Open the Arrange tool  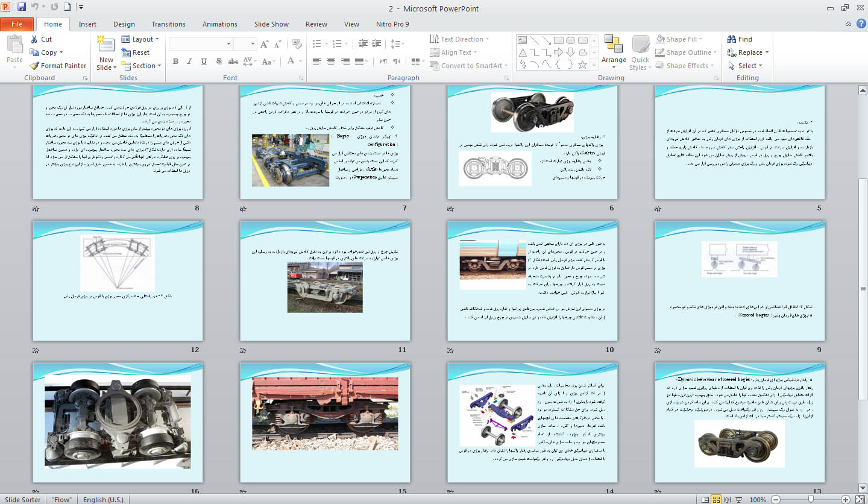(x=614, y=48)
